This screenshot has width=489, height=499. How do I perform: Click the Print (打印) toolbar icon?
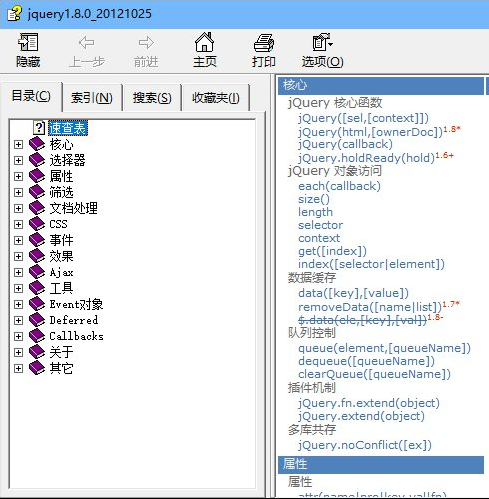(264, 43)
